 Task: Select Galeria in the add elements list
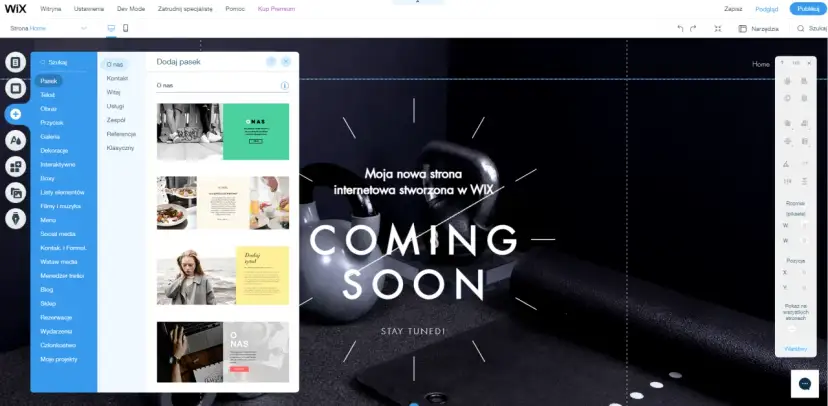(50, 136)
